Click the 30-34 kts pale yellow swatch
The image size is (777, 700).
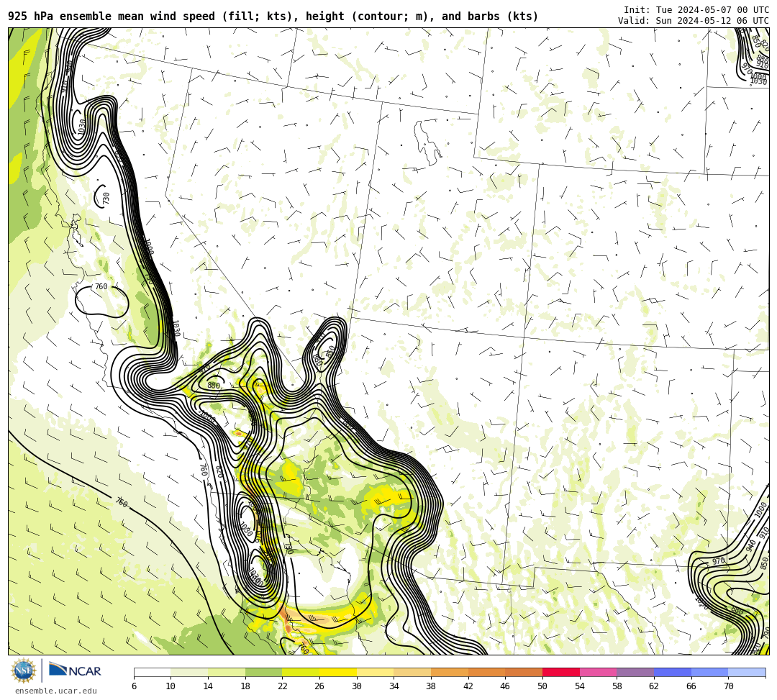click(375, 672)
